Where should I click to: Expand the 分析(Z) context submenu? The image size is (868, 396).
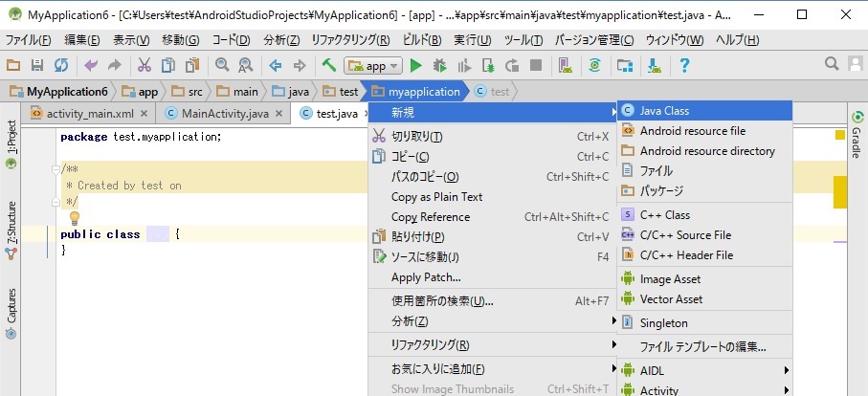click(x=492, y=321)
